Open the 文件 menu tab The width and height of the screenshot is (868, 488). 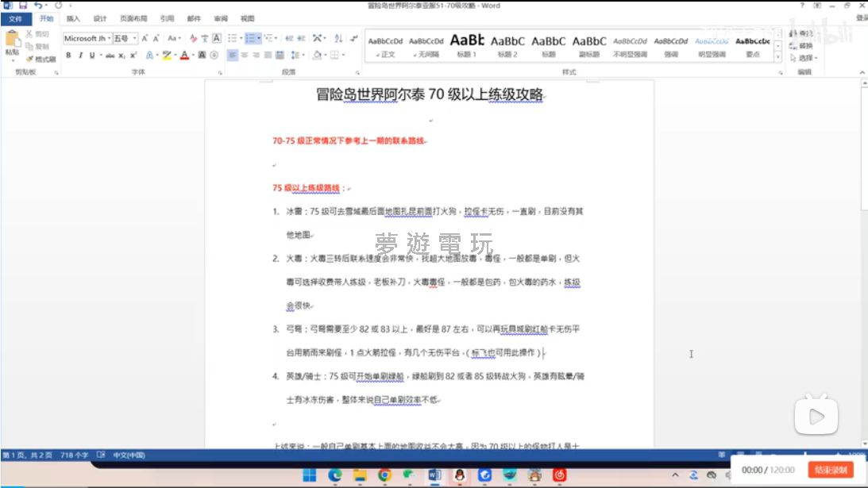click(x=15, y=18)
